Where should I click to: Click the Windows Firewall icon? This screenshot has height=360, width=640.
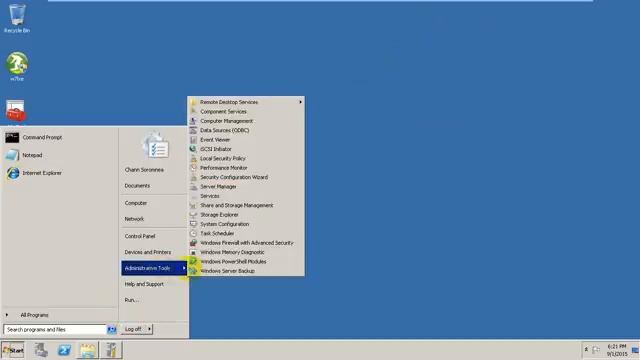[193, 243]
